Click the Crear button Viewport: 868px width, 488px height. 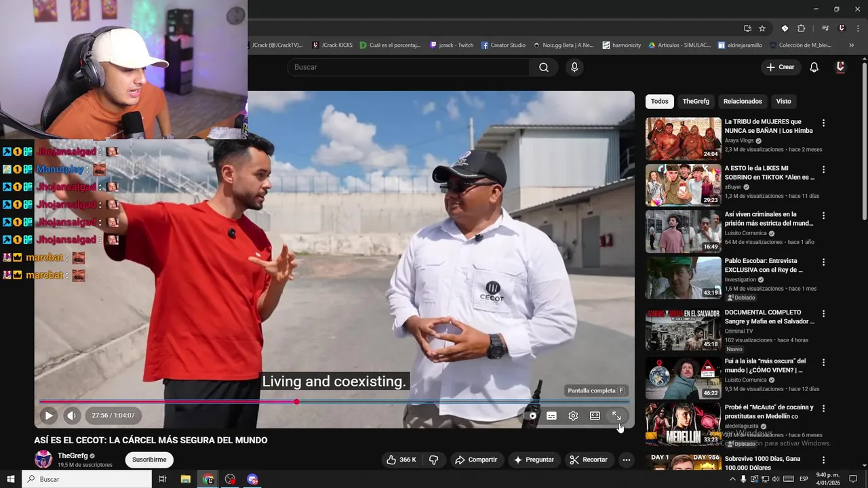(781, 67)
